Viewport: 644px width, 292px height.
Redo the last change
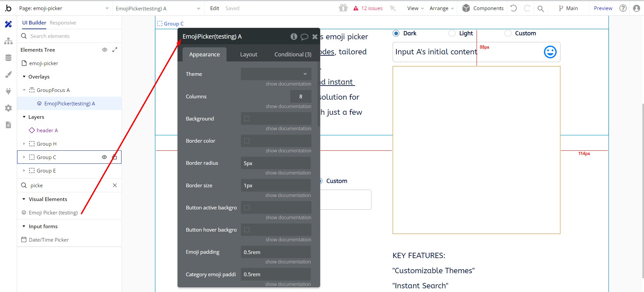click(527, 8)
